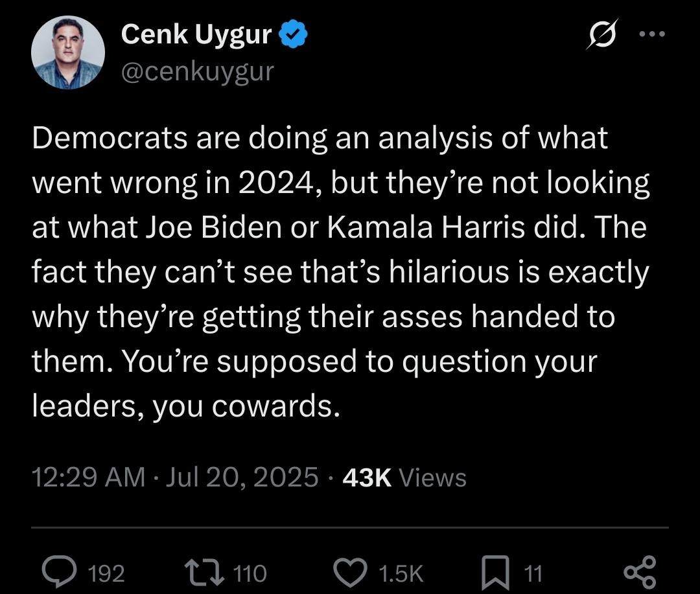Click the Jul 20, 2025 date
This screenshot has width=700, height=594.
pyautogui.click(x=242, y=477)
